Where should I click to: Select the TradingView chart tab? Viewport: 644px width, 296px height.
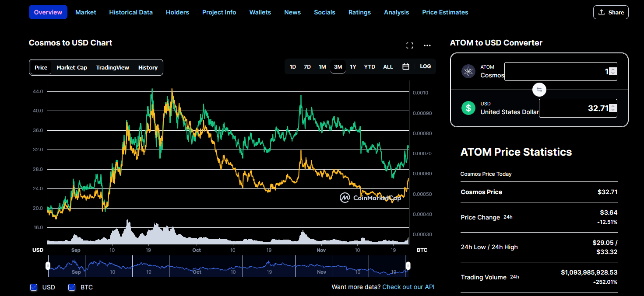[113, 67]
